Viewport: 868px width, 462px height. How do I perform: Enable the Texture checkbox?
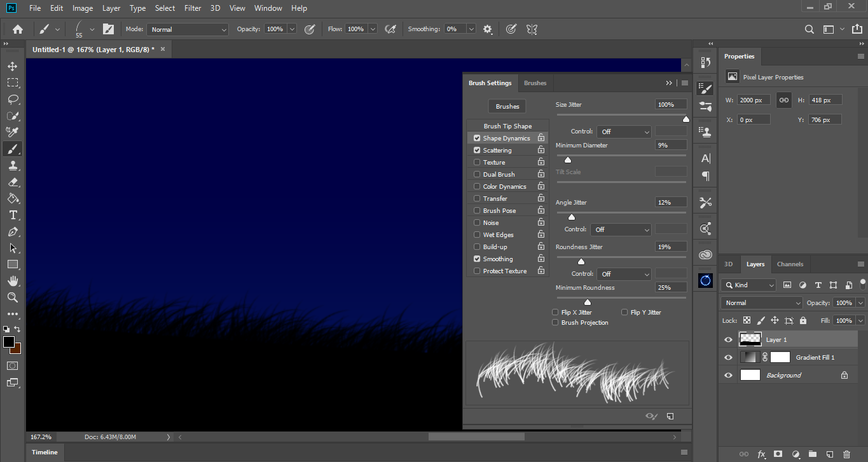coord(477,163)
